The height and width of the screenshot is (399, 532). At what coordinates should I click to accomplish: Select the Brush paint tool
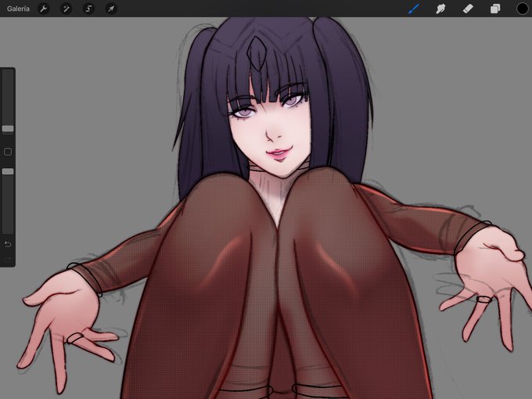(x=414, y=9)
